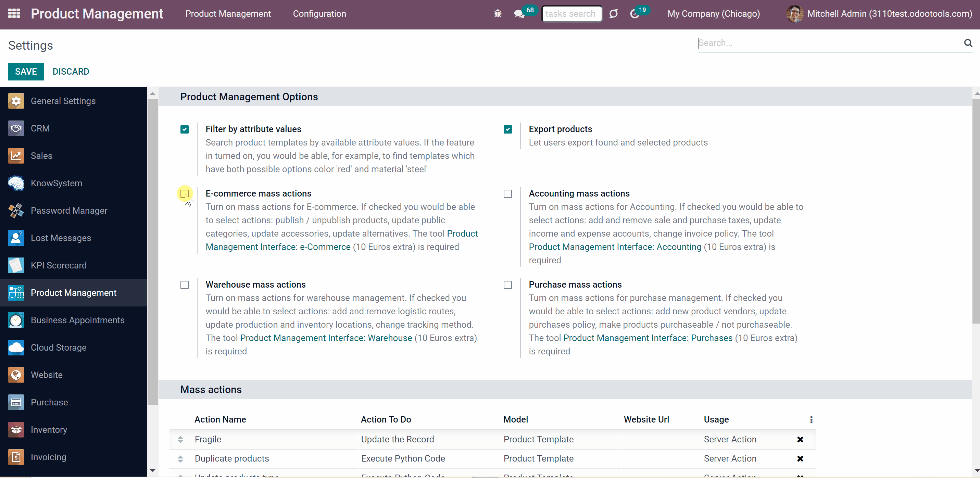Image resolution: width=980 pixels, height=478 pixels.
Task: Switch to Inventory settings tab
Action: click(49, 430)
